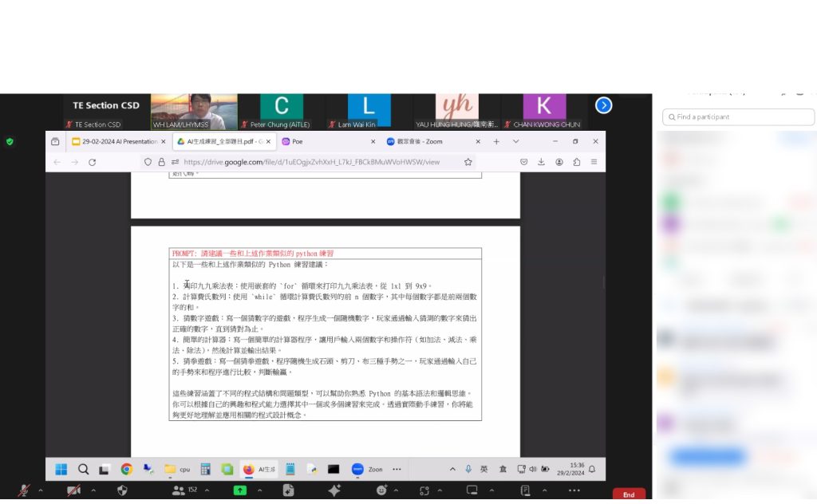The height and width of the screenshot is (504, 817).
Task: Show next video thumbnails with blue arrow
Action: click(604, 105)
